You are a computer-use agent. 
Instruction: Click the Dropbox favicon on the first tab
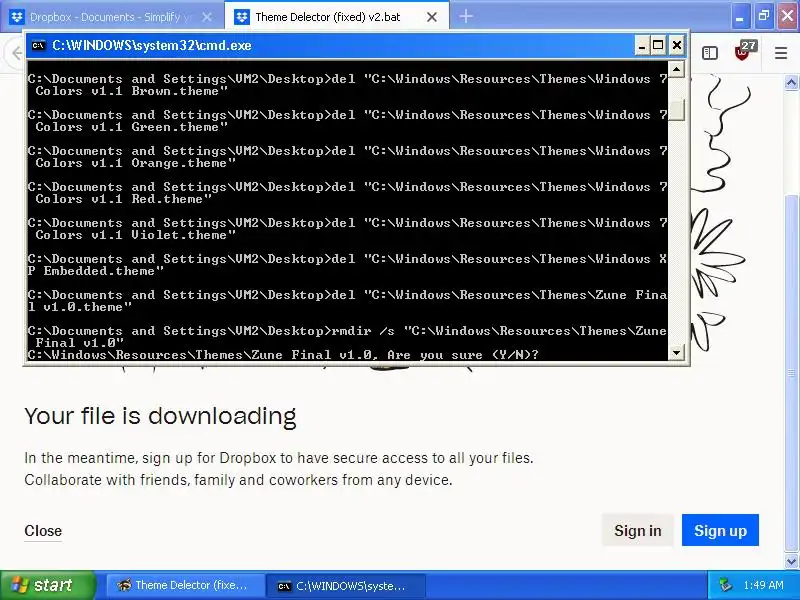click(17, 17)
